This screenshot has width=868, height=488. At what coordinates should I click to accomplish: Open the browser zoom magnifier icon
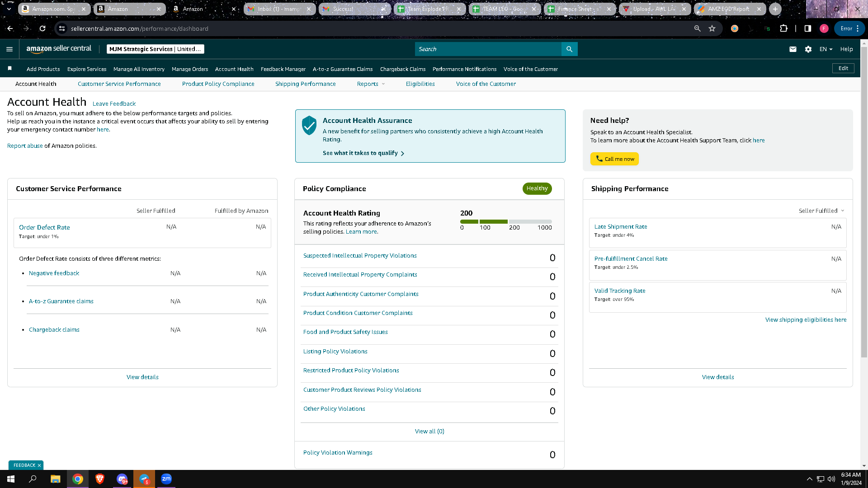697,28
